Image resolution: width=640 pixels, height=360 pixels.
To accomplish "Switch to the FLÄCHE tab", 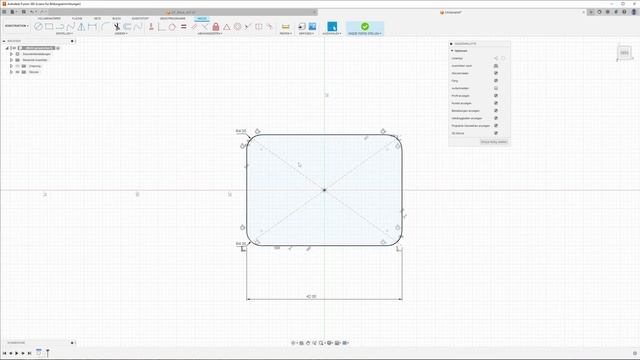I will [x=77, y=18].
